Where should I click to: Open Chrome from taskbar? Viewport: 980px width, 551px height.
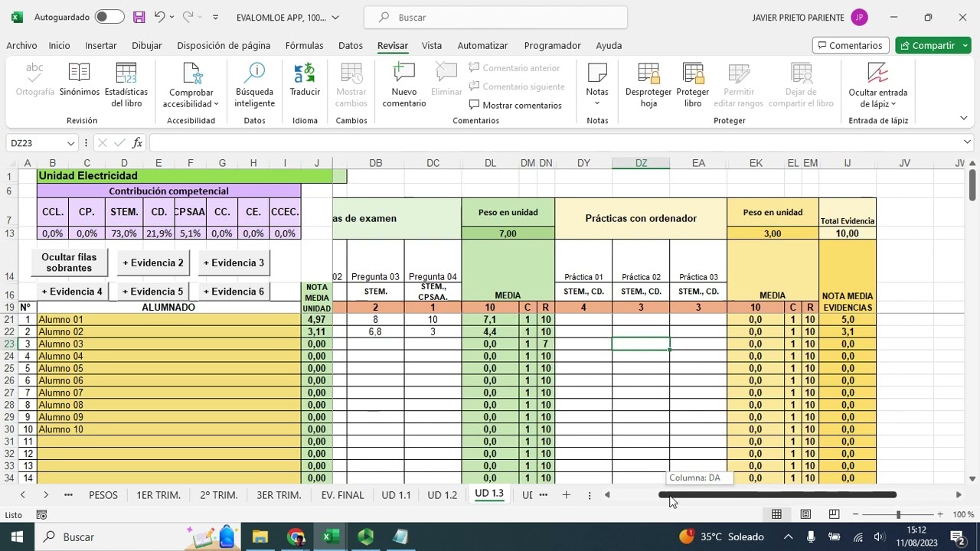tap(295, 537)
